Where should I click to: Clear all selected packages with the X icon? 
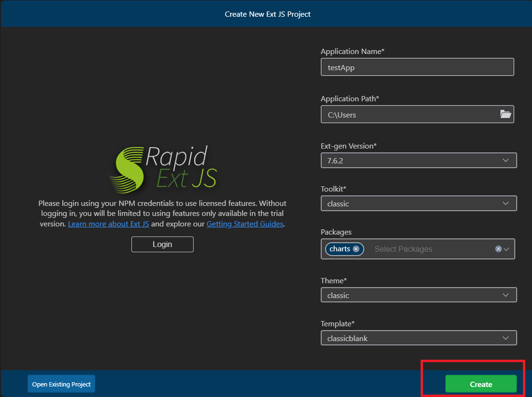point(499,249)
